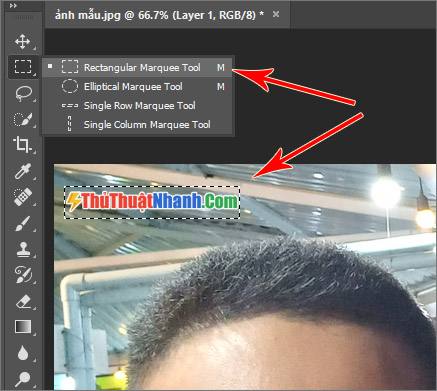Select the Move tool
437x391 pixels.
[22, 42]
